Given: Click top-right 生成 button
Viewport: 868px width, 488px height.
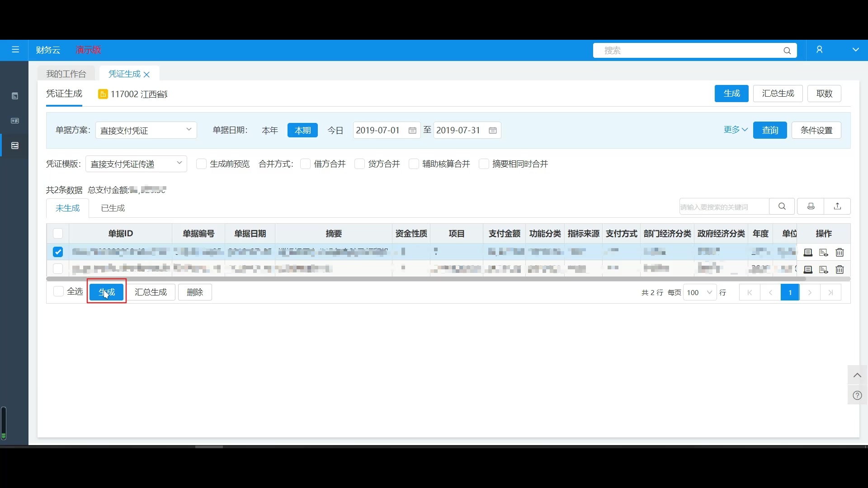Looking at the screenshot, I should click(x=731, y=94).
